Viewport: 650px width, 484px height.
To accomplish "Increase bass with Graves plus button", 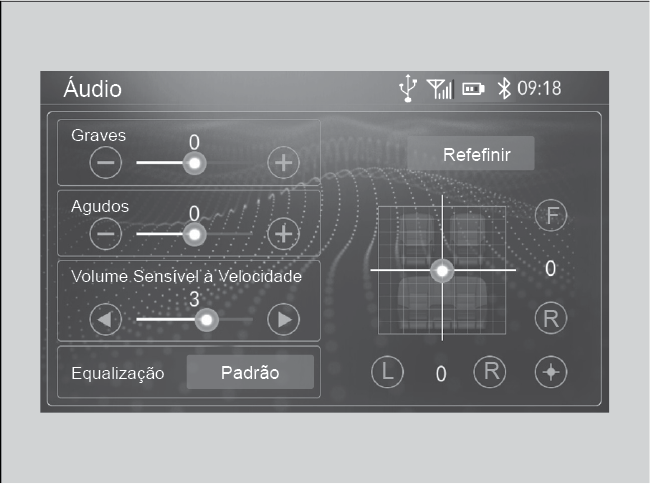I will point(284,162).
